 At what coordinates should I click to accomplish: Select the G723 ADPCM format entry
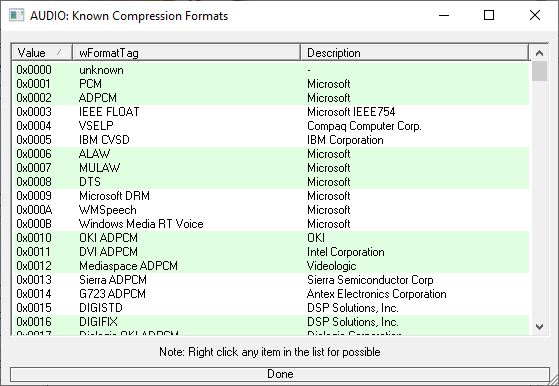click(112, 294)
